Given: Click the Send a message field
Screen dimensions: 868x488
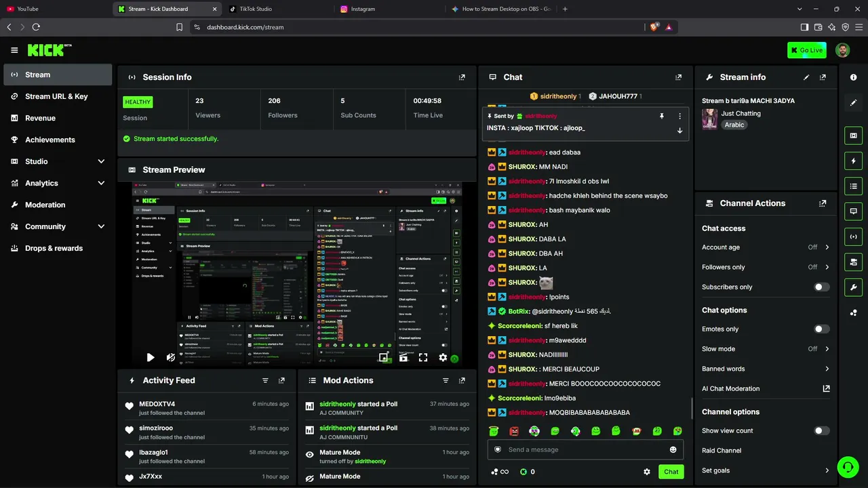Looking at the screenshot, I should (x=585, y=449).
